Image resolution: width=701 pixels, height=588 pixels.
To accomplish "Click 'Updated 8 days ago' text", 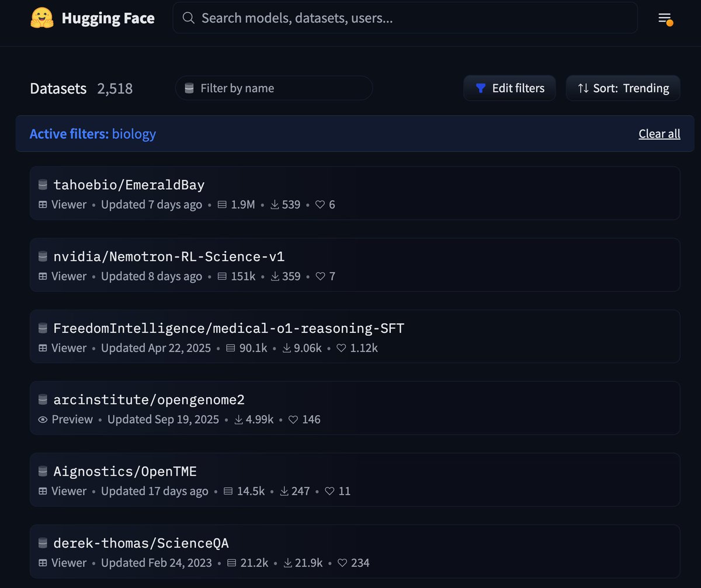I will coord(151,276).
